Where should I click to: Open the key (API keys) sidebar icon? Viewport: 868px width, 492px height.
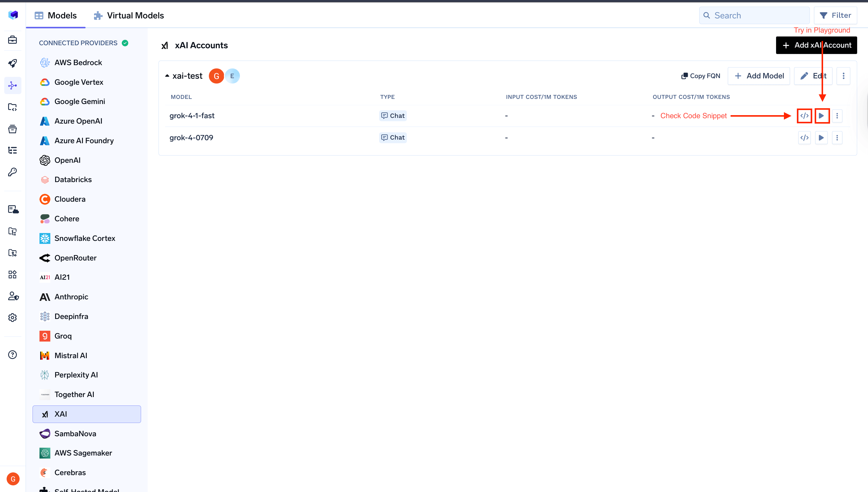(x=12, y=172)
